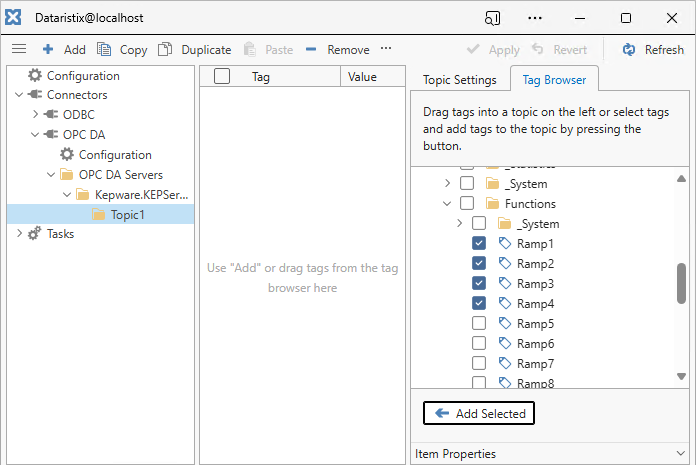This screenshot has width=696, height=465.
Task: Click the Refresh icon in toolbar
Action: (x=629, y=50)
